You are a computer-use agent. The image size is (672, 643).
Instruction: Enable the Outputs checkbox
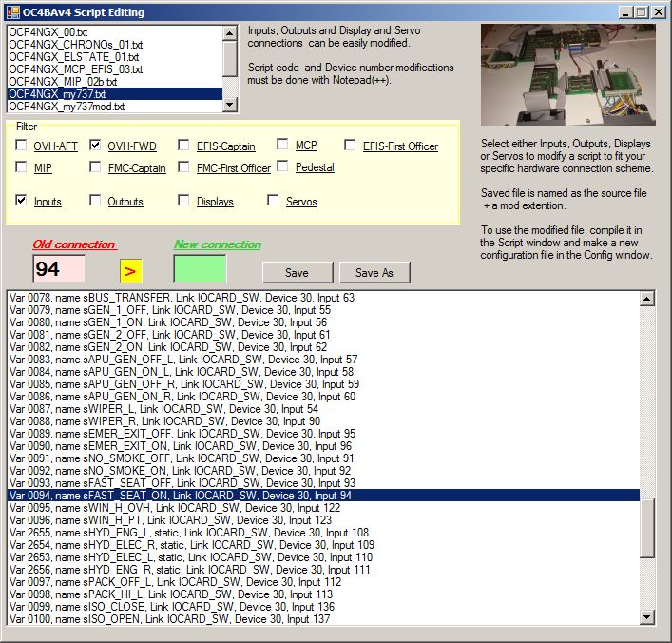tap(95, 200)
